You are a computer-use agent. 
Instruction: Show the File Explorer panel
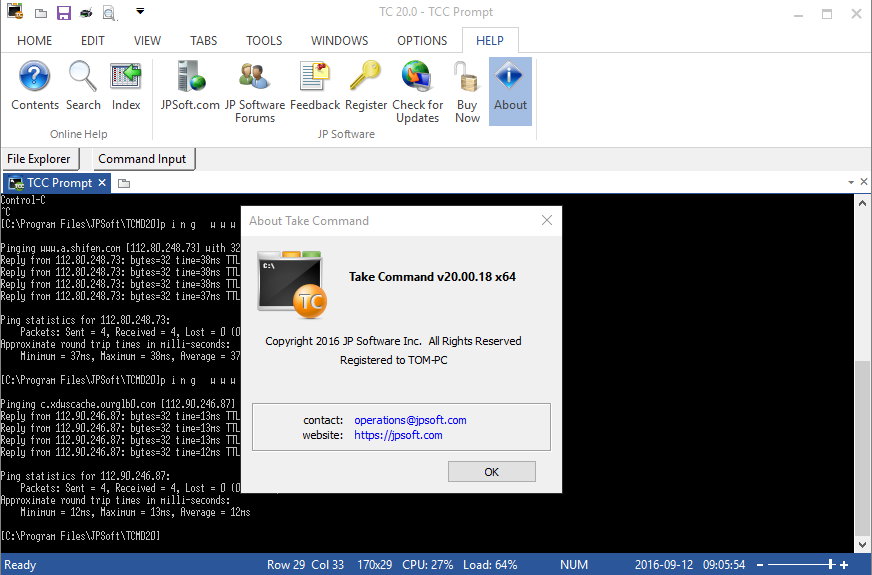pyautogui.click(x=39, y=159)
